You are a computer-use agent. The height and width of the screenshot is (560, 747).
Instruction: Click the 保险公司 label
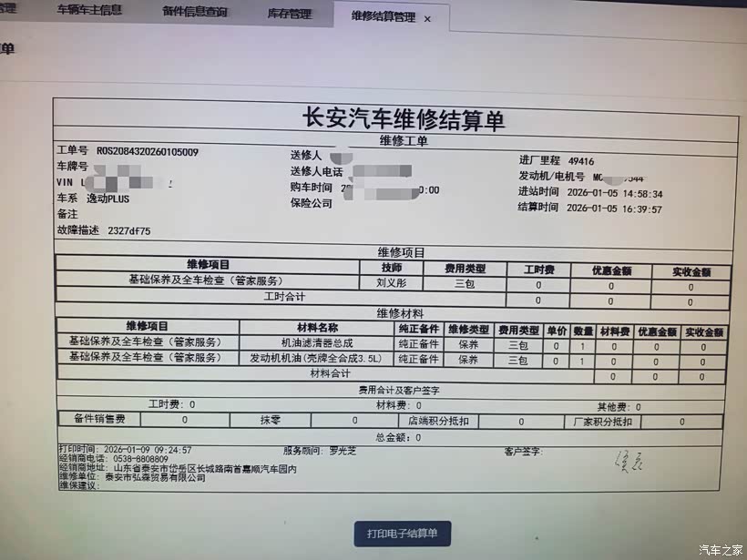click(311, 203)
